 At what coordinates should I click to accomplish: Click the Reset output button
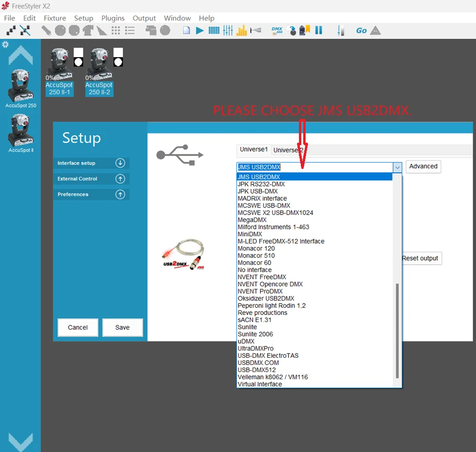420,258
